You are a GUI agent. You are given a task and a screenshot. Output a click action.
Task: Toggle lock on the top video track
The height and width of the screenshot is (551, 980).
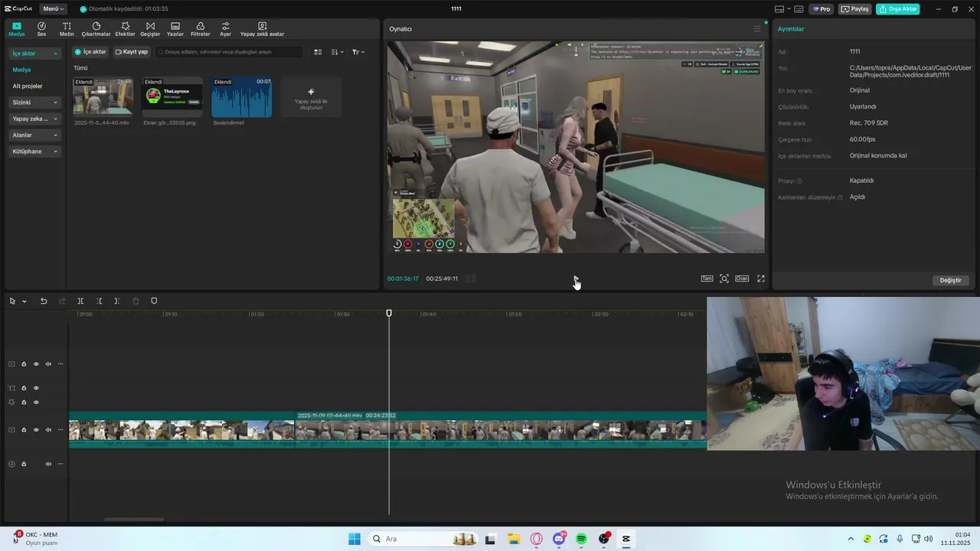click(24, 364)
